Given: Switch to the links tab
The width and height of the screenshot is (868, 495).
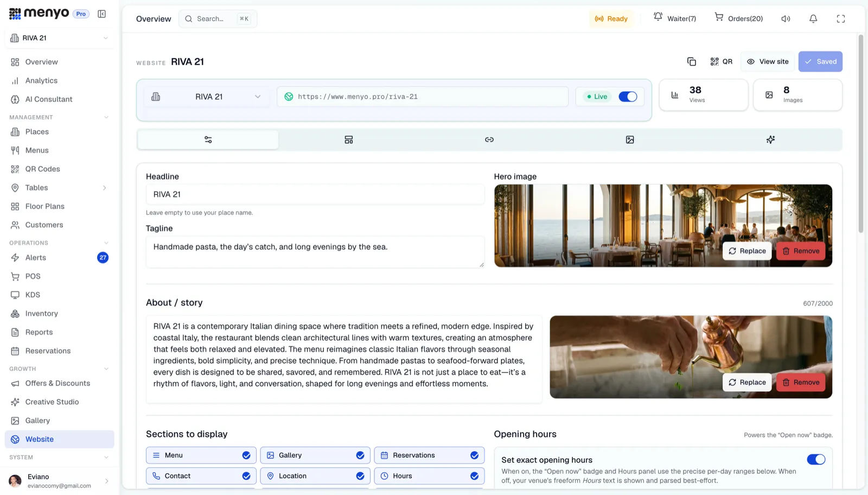Looking at the screenshot, I should (489, 140).
